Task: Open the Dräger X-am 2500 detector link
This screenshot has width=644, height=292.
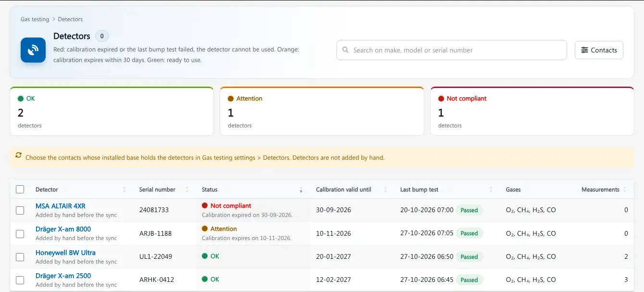Action: coord(63,276)
